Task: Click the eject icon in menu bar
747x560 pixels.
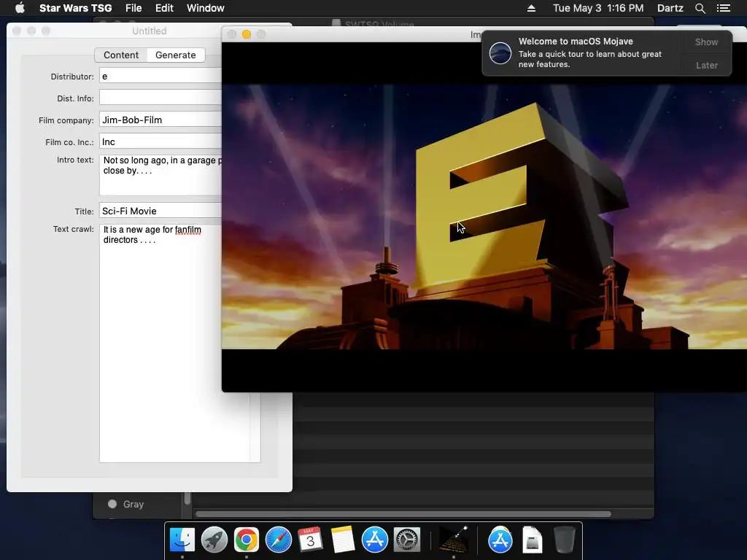Action: 531,8
